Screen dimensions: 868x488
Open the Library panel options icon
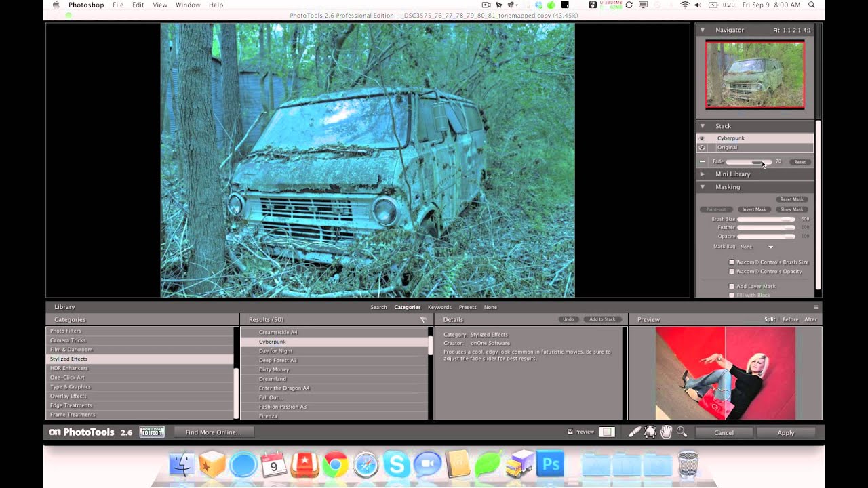pyautogui.click(x=816, y=307)
